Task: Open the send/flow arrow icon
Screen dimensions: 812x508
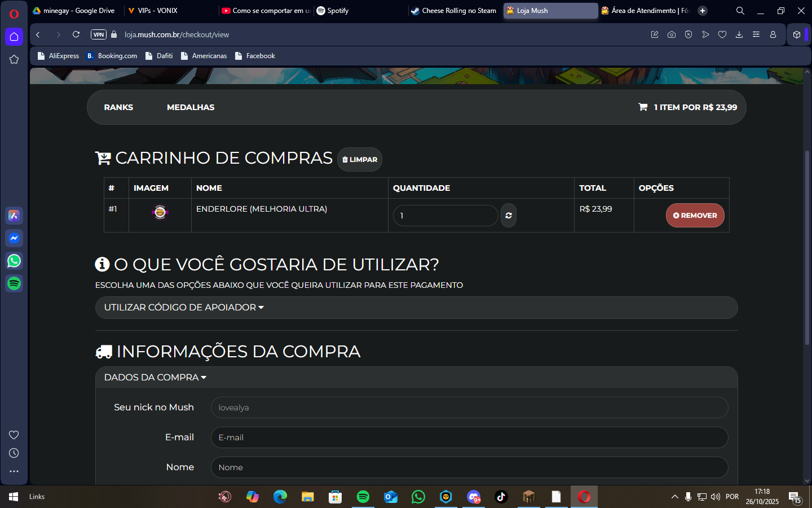Action: pos(705,34)
